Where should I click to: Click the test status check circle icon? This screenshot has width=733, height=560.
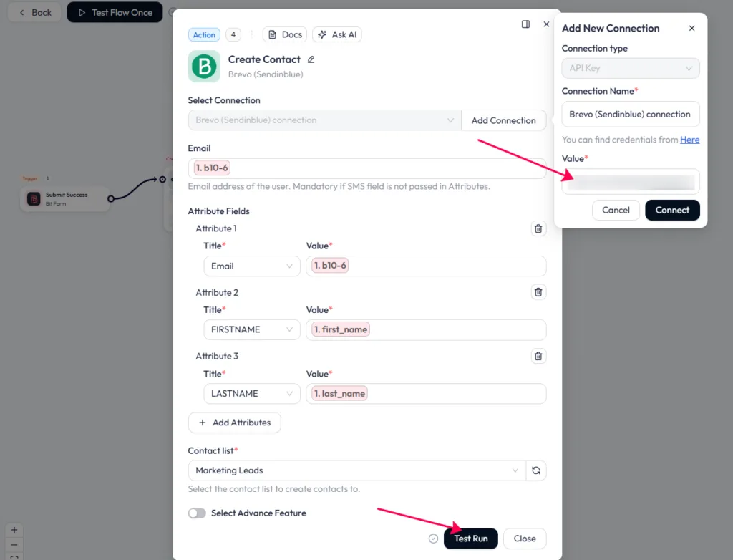coord(433,539)
